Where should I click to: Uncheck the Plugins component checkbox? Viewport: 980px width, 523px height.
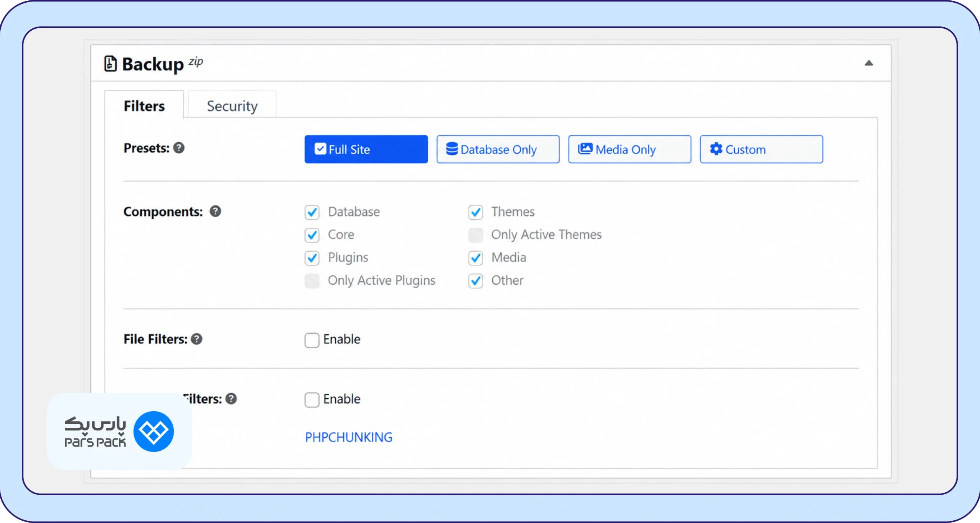tap(312, 258)
